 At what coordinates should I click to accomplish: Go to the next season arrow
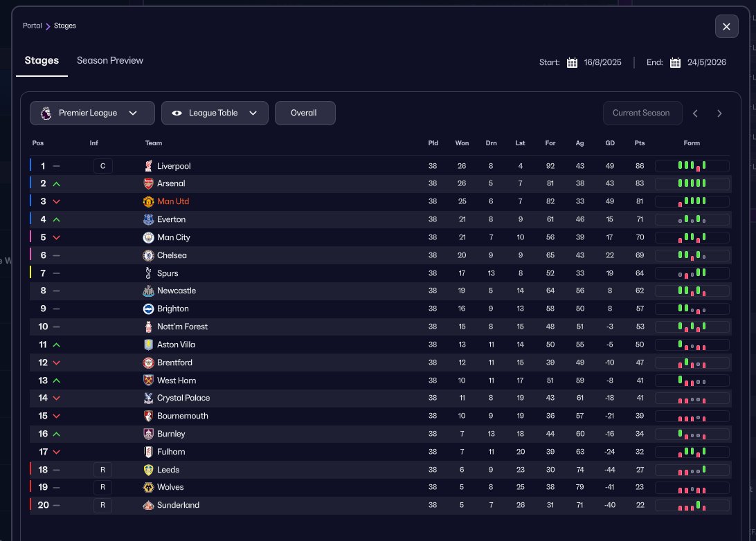719,113
